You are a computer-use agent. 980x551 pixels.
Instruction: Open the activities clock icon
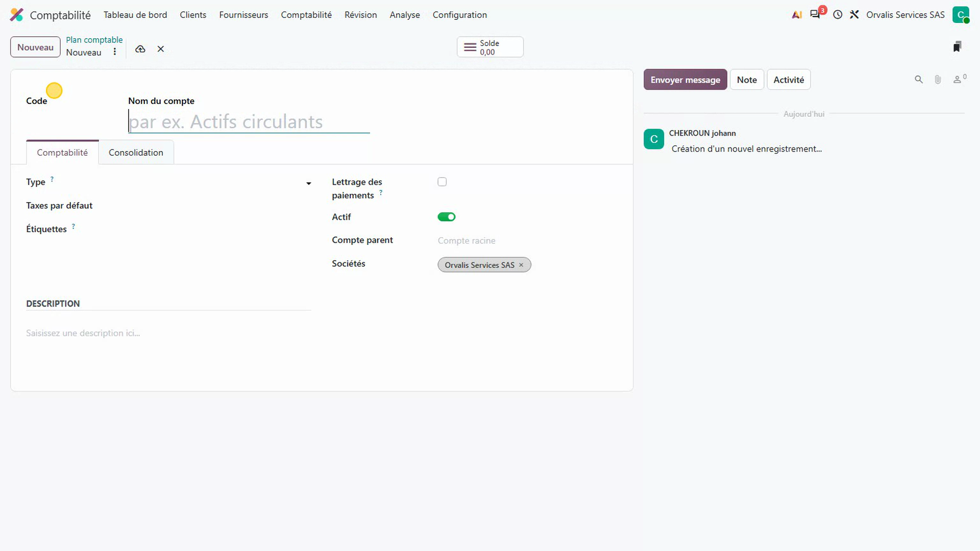tap(838, 15)
